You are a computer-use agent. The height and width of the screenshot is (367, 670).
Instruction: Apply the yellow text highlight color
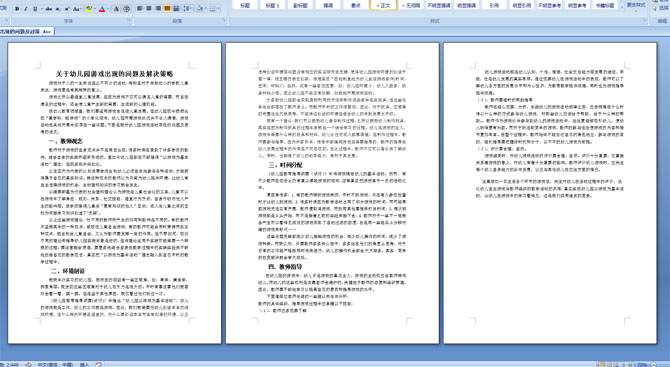pyautogui.click(x=89, y=9)
